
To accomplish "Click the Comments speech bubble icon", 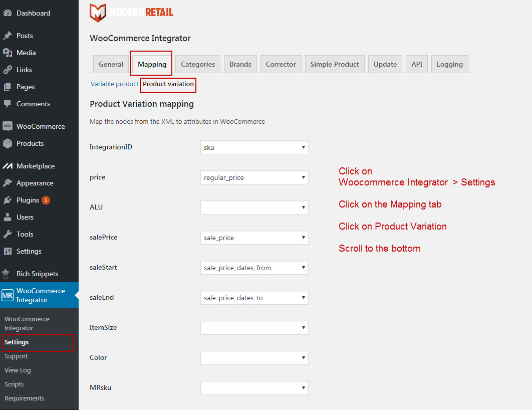I will pyautogui.click(x=8, y=104).
